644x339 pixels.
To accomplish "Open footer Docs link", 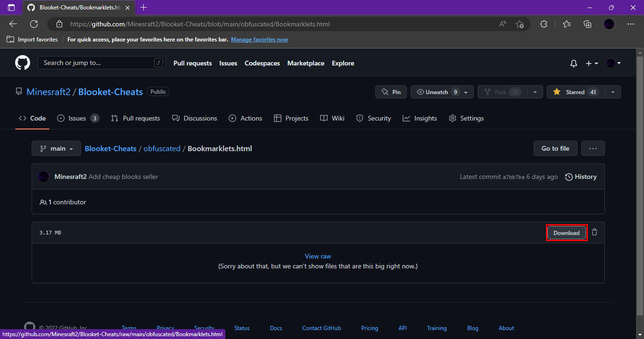I will (x=276, y=328).
